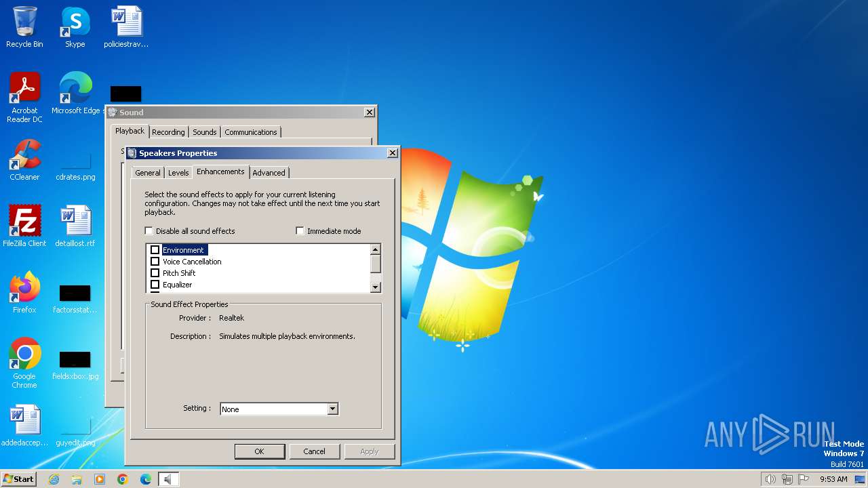Image resolution: width=868 pixels, height=488 pixels.
Task: Switch to the Advanced tab
Action: coord(269,173)
